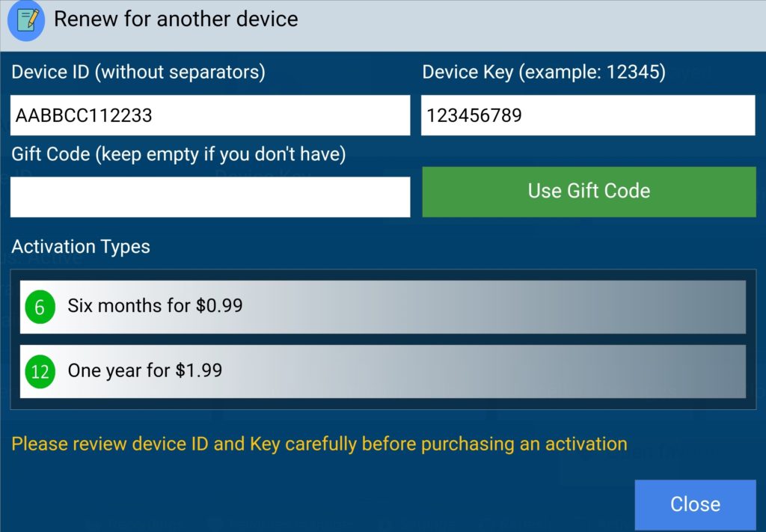
Task: Click the Use Gift Code button
Action: (x=589, y=192)
